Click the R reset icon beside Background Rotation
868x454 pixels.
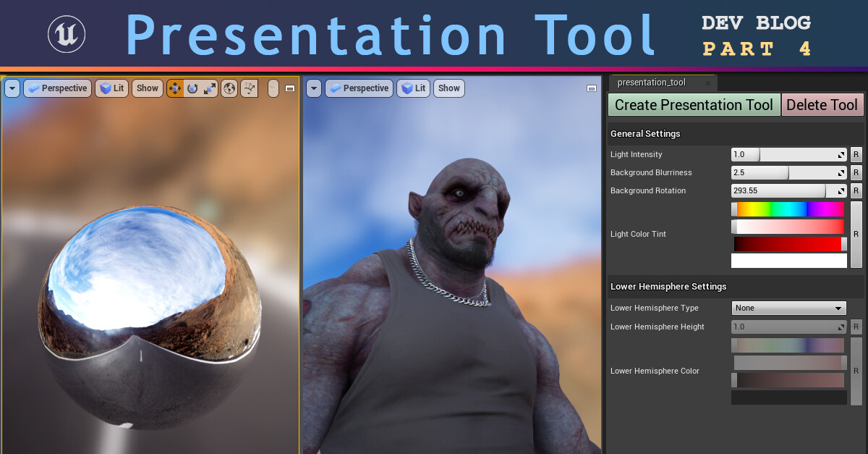coord(856,190)
